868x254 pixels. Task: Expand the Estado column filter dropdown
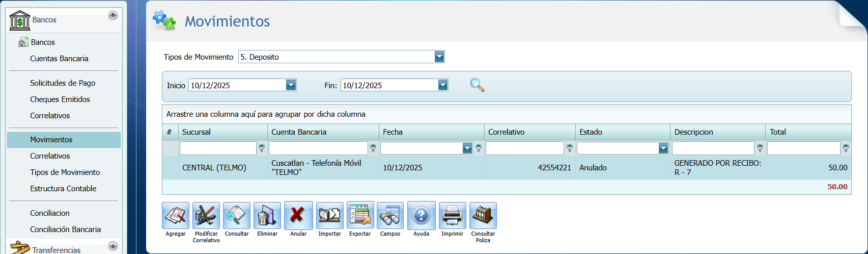[663, 148]
